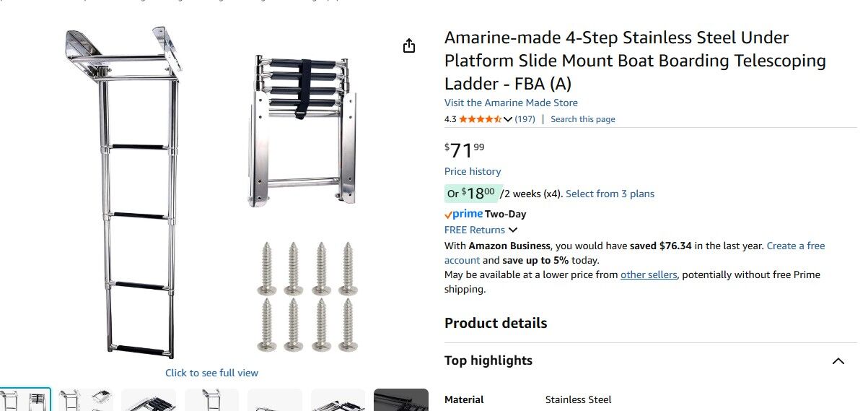Select the dark last thumbnail image

pos(401,400)
